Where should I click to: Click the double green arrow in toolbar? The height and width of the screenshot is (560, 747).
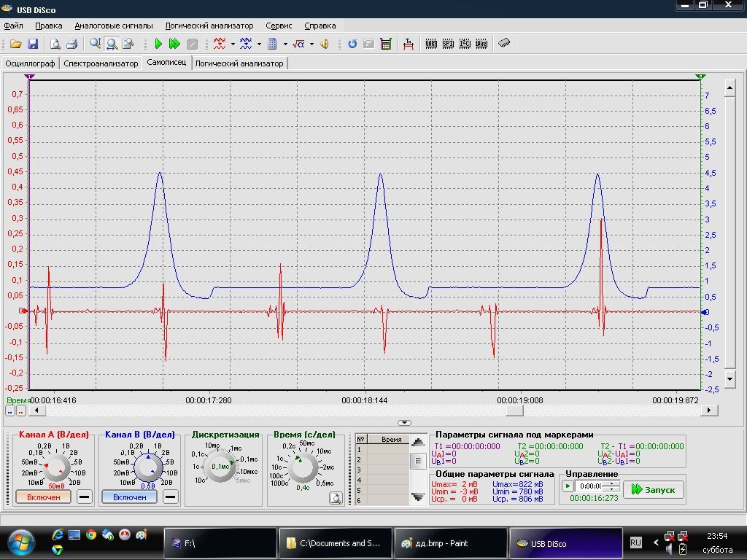[175, 44]
